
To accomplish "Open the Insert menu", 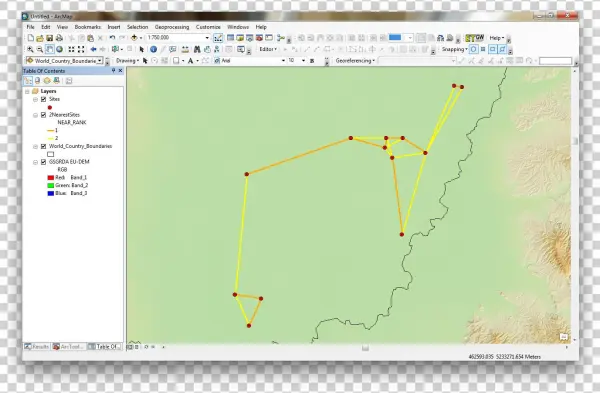I will point(114,27).
